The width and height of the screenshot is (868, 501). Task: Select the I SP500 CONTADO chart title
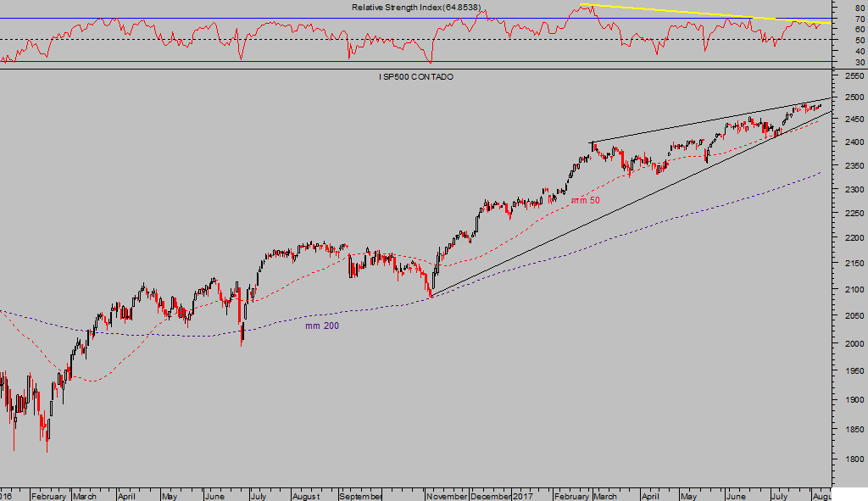(x=416, y=77)
